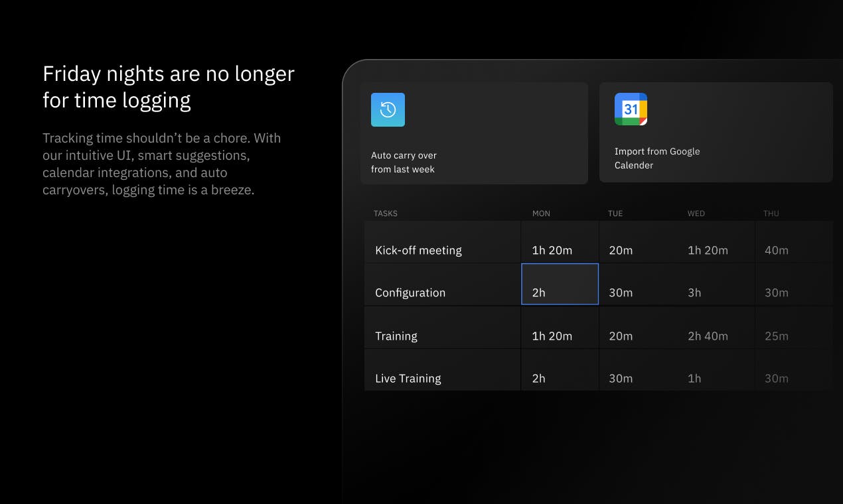Click Kick-off meeting Thursday 40m cell

pyautogui.click(x=794, y=242)
